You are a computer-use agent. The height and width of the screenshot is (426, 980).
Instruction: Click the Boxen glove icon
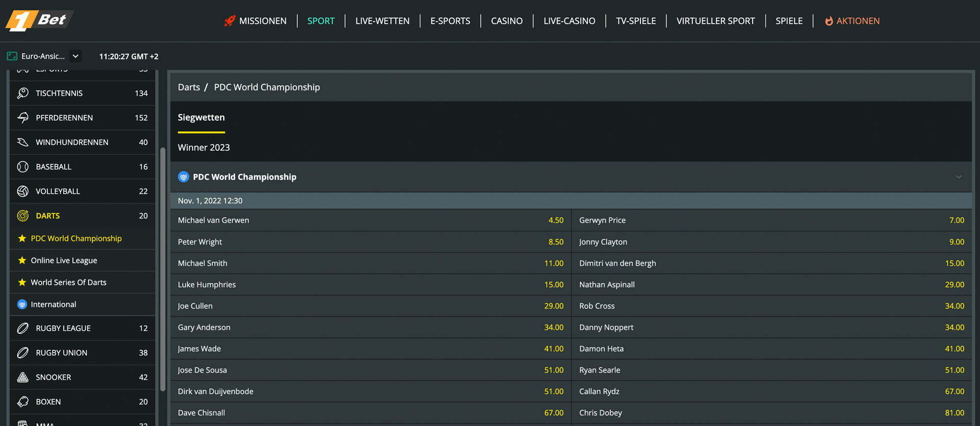[23, 401]
